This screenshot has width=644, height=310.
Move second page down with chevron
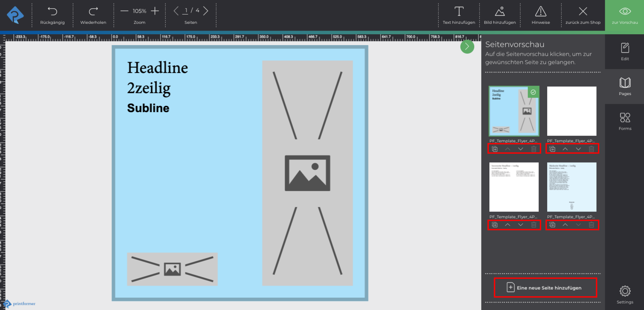click(x=578, y=149)
